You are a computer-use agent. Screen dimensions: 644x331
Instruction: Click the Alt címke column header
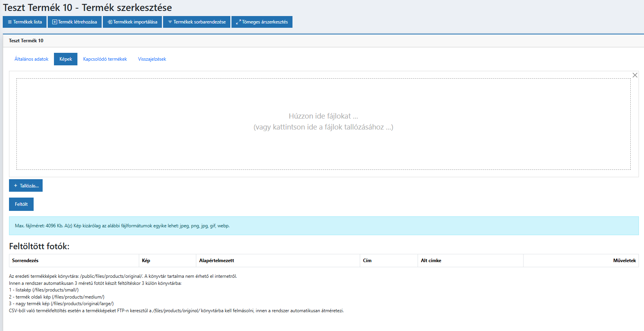tap(431, 261)
